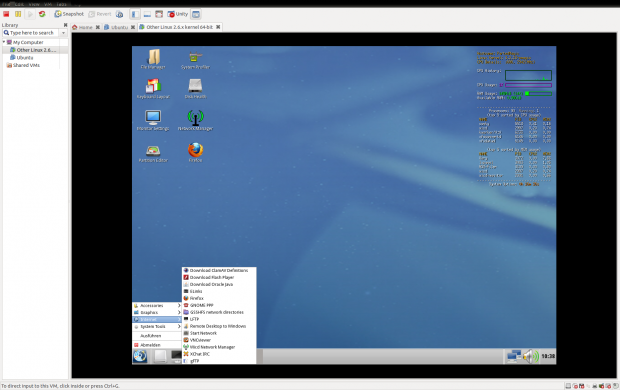Open Wicd Network Manager
The width and height of the screenshot is (620, 390).
click(219, 347)
